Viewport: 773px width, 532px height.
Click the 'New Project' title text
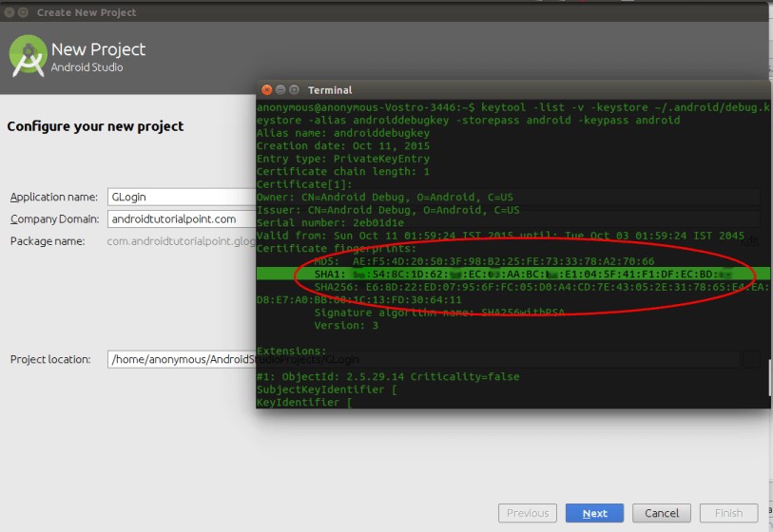pos(98,49)
